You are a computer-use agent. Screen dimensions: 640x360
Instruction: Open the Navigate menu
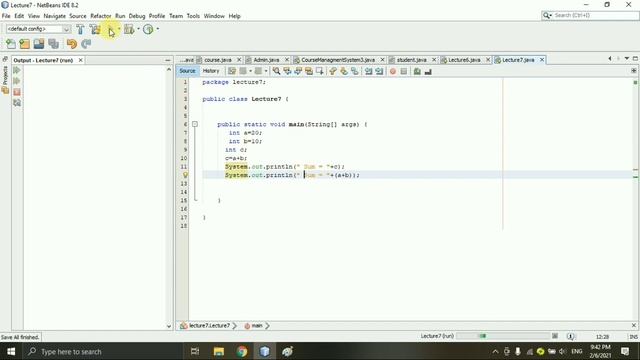pyautogui.click(x=55, y=16)
